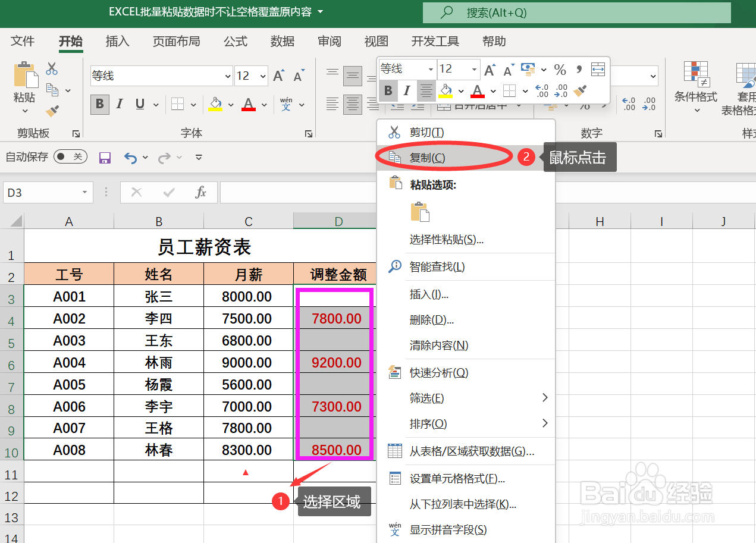Select the Format Painter brush icon
The image size is (756, 543).
point(52,110)
